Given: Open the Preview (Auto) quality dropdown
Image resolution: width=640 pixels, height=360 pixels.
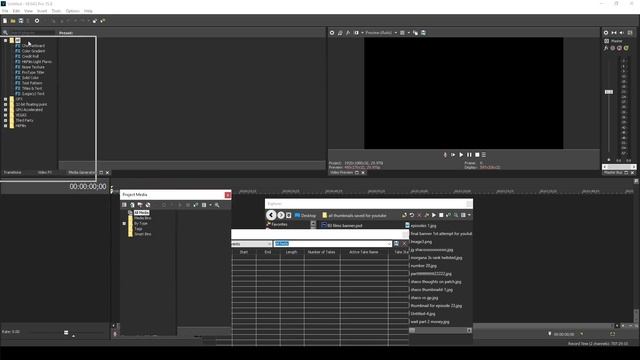Looking at the screenshot, I should tap(381, 33).
